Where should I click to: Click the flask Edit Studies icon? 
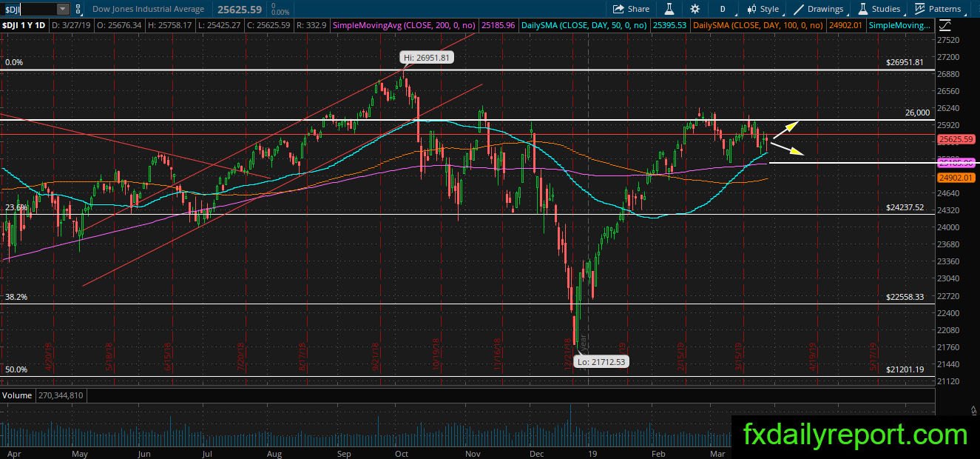click(x=669, y=9)
